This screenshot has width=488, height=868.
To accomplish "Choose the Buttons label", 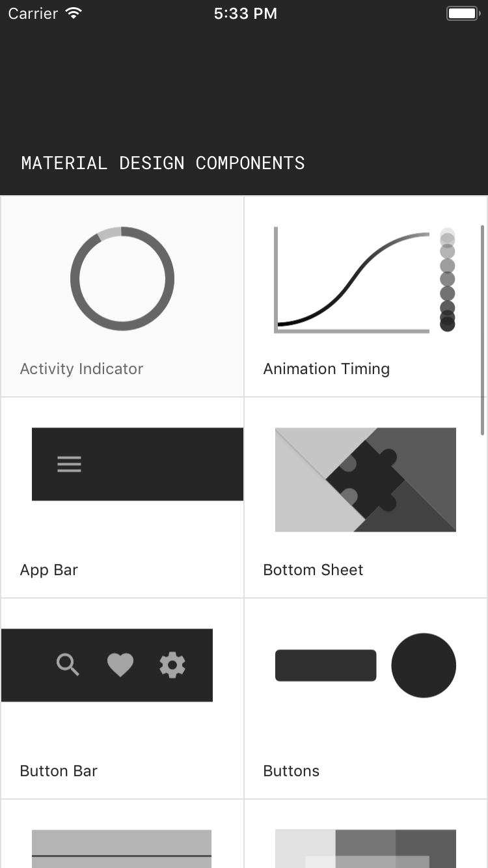I will point(291,771).
